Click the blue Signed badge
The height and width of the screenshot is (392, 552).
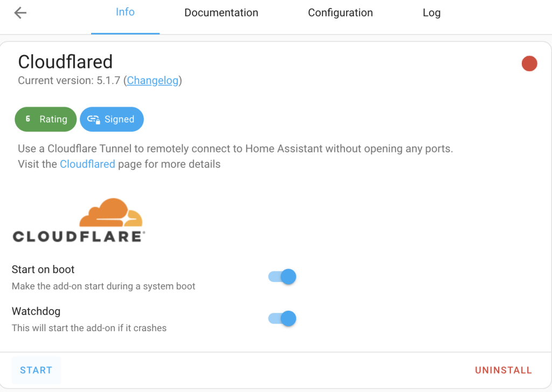(x=112, y=119)
